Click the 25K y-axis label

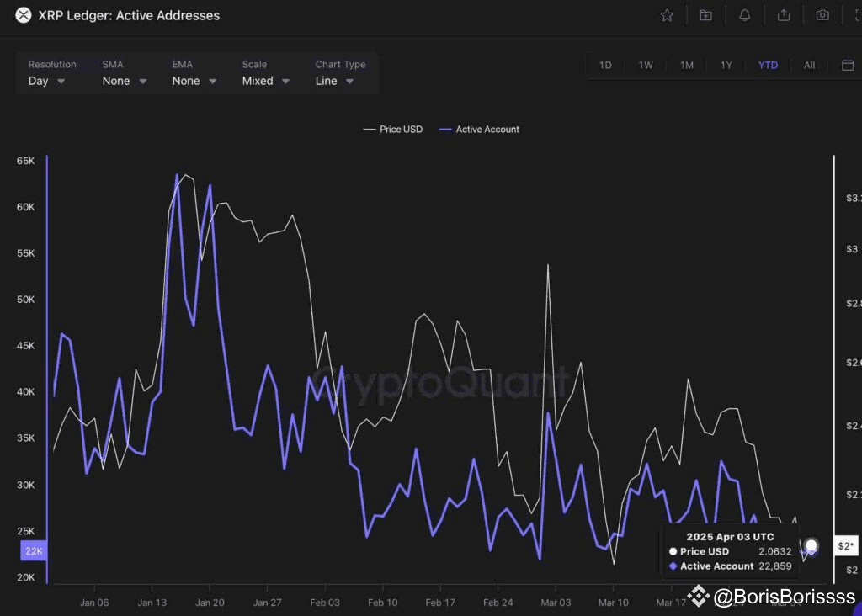pyautogui.click(x=26, y=531)
